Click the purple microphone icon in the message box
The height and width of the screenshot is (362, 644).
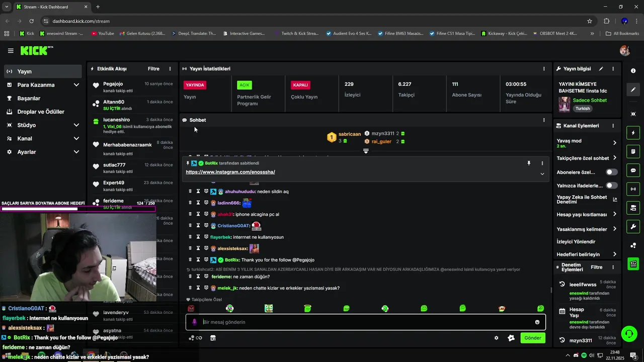[195, 322]
